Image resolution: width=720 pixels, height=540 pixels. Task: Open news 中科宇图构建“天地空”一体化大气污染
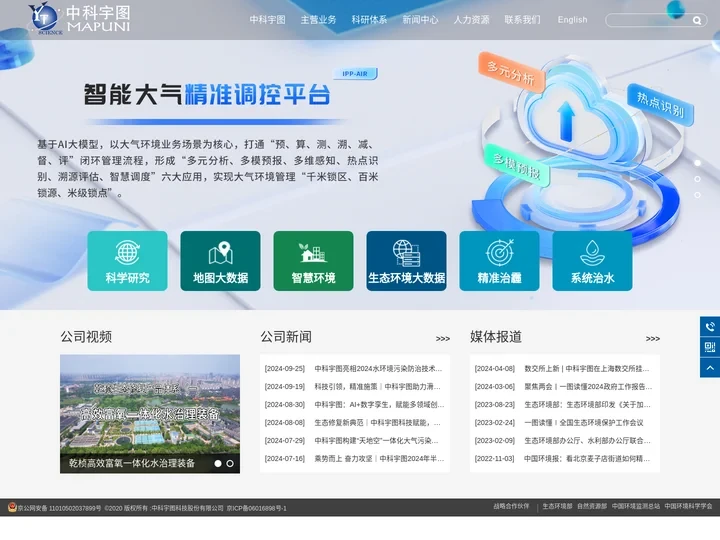(377, 440)
